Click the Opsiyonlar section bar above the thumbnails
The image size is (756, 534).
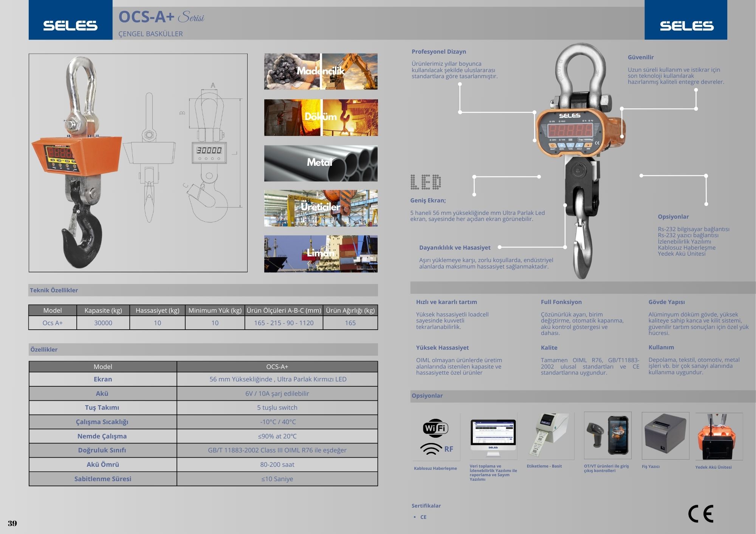583,396
